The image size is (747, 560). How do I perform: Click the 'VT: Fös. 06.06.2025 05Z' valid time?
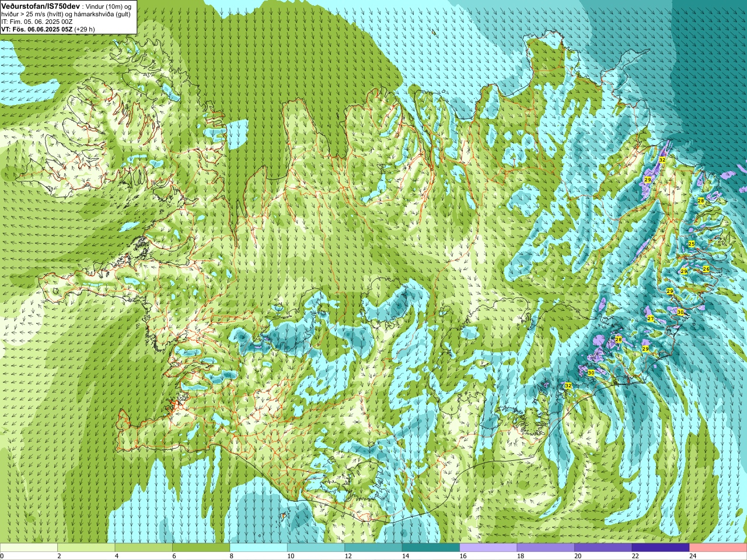pyautogui.click(x=37, y=29)
